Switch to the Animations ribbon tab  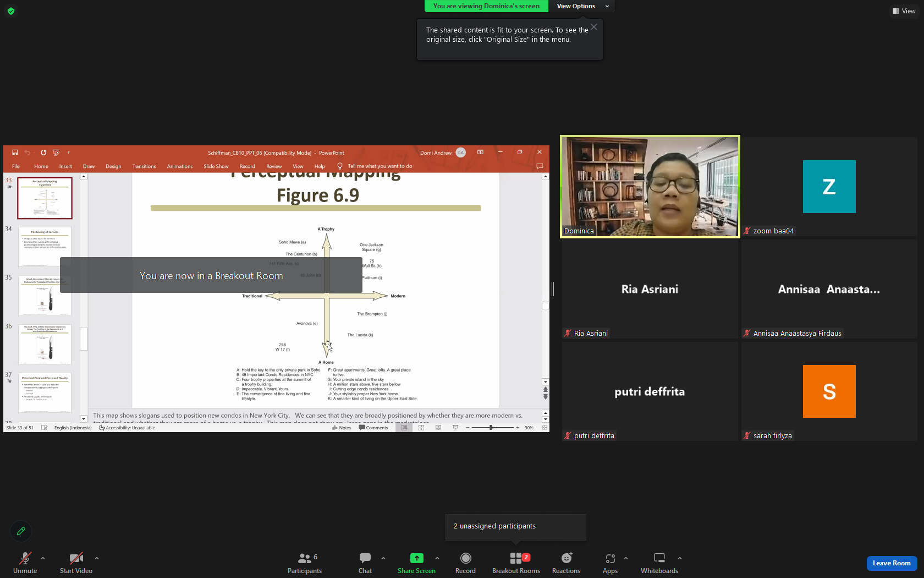180,166
